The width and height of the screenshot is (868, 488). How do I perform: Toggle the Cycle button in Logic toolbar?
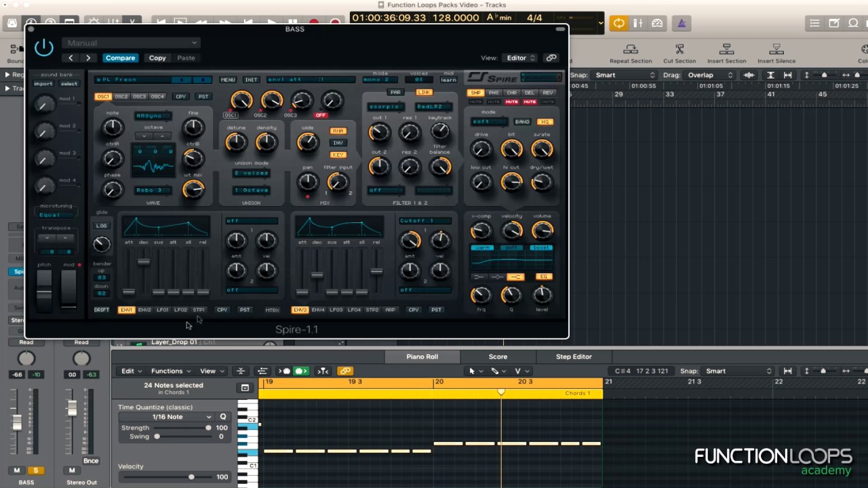(x=618, y=23)
